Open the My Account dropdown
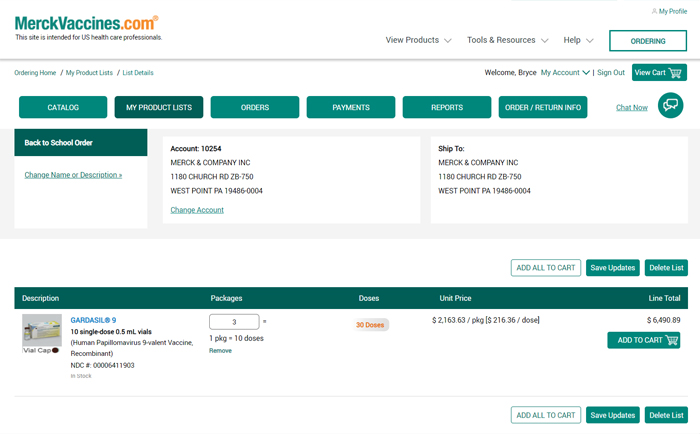The image size is (700, 434). click(x=565, y=72)
